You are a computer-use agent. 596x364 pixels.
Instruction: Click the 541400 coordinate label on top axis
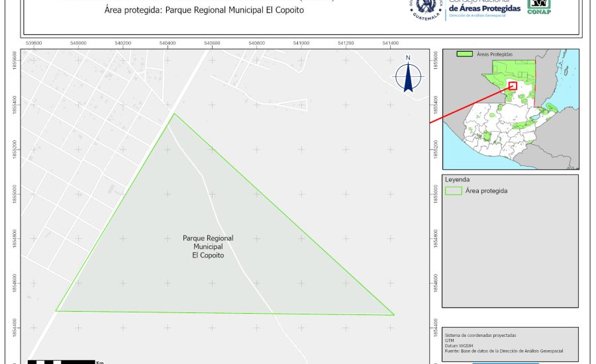[390, 43]
